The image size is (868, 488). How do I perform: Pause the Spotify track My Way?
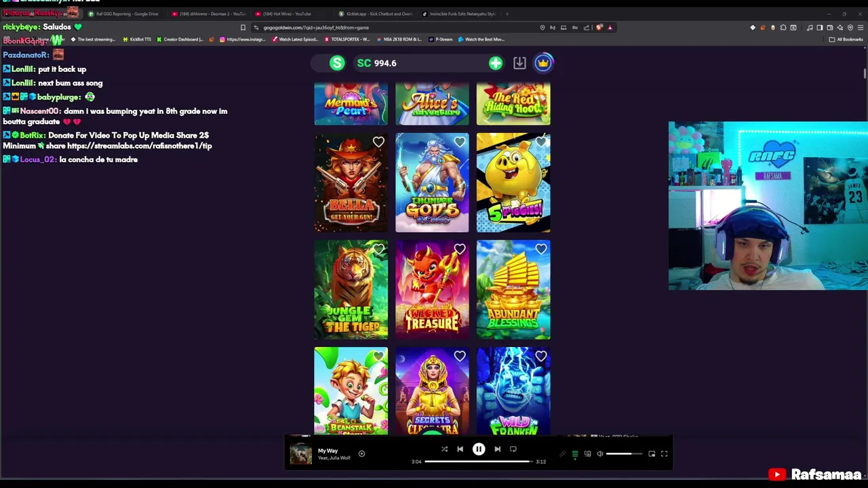click(479, 449)
